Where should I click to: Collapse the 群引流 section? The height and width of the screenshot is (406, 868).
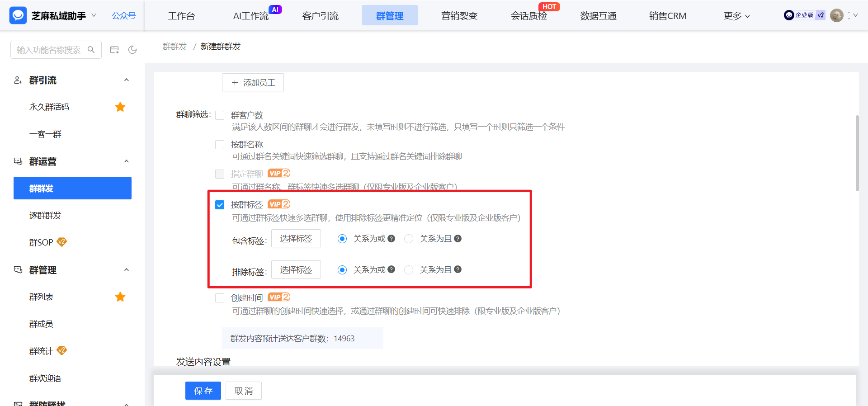[x=127, y=80]
